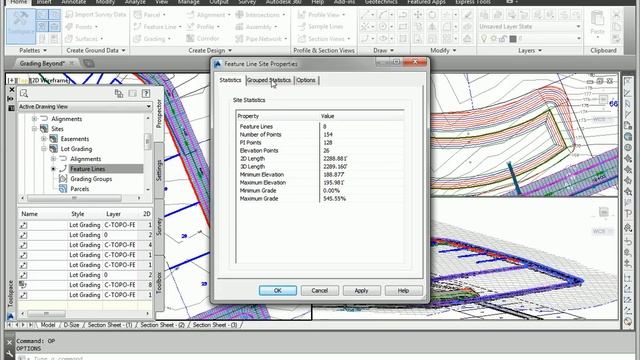
Task: Click Cancel in the dialog
Action: pyautogui.click(x=320, y=291)
